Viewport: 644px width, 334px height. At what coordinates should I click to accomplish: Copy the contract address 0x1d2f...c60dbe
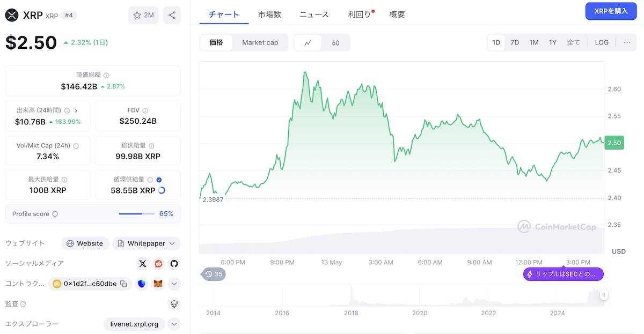click(123, 284)
